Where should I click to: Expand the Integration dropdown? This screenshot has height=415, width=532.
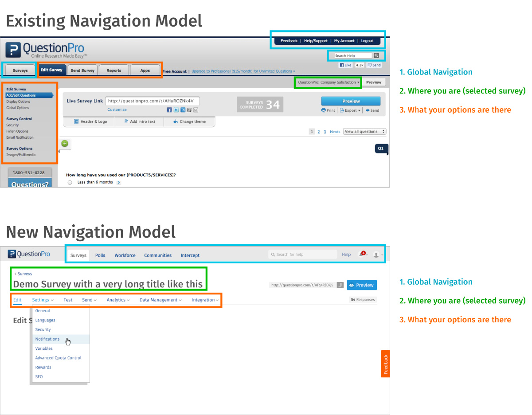205,300
